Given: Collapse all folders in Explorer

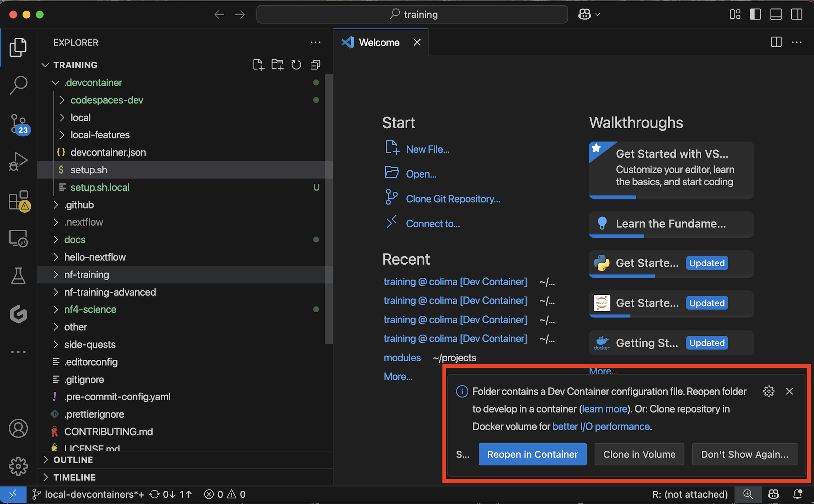Looking at the screenshot, I should pos(315,65).
